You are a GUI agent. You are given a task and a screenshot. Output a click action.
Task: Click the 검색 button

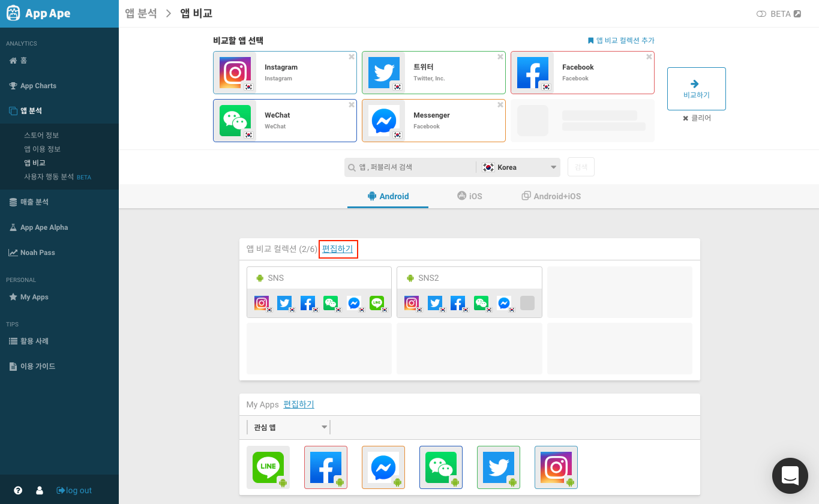(x=581, y=167)
